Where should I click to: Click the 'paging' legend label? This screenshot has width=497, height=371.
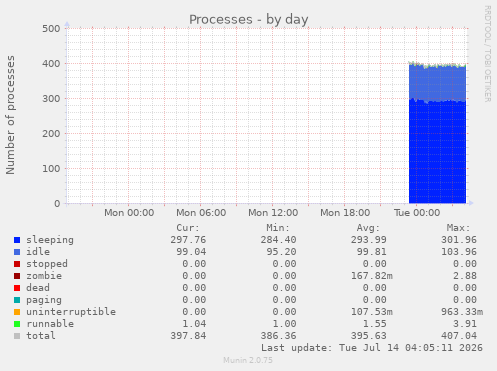(x=44, y=300)
